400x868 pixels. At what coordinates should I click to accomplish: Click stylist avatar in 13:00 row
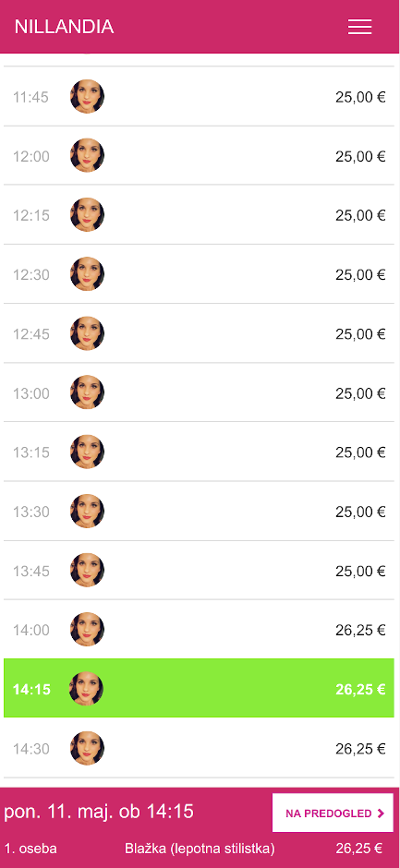[x=87, y=393]
